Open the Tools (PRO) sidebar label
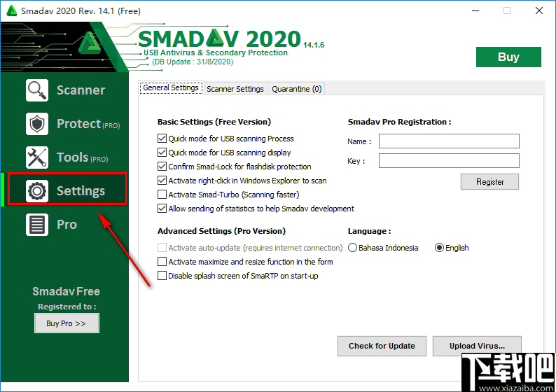Viewport: 556px width, 392px height. tap(82, 157)
